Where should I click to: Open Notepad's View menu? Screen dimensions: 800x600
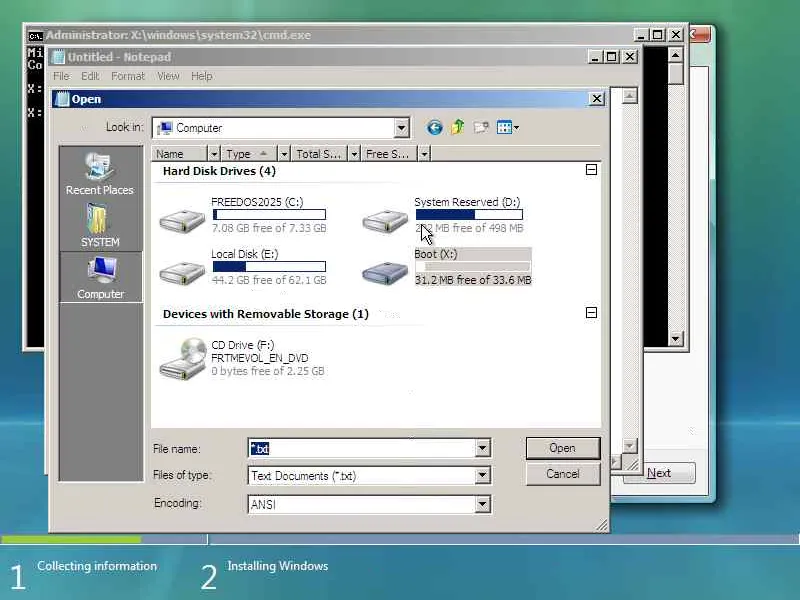pyautogui.click(x=168, y=76)
